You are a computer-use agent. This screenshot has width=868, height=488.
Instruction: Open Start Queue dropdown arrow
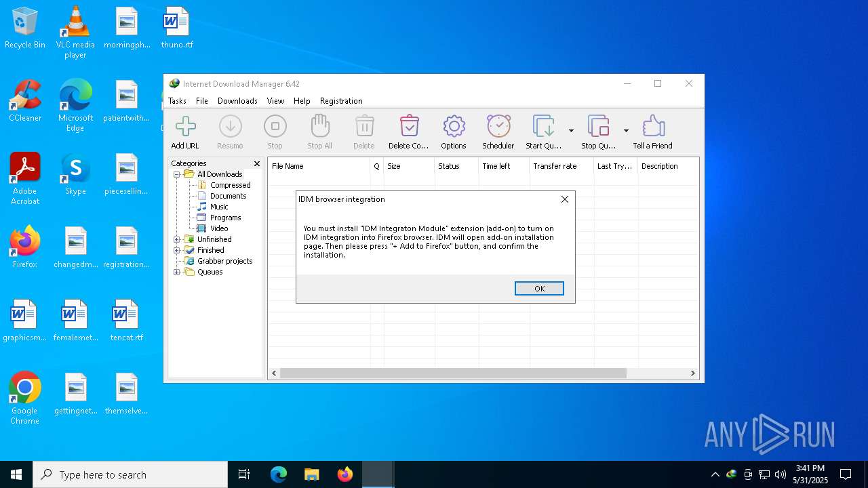coord(571,131)
